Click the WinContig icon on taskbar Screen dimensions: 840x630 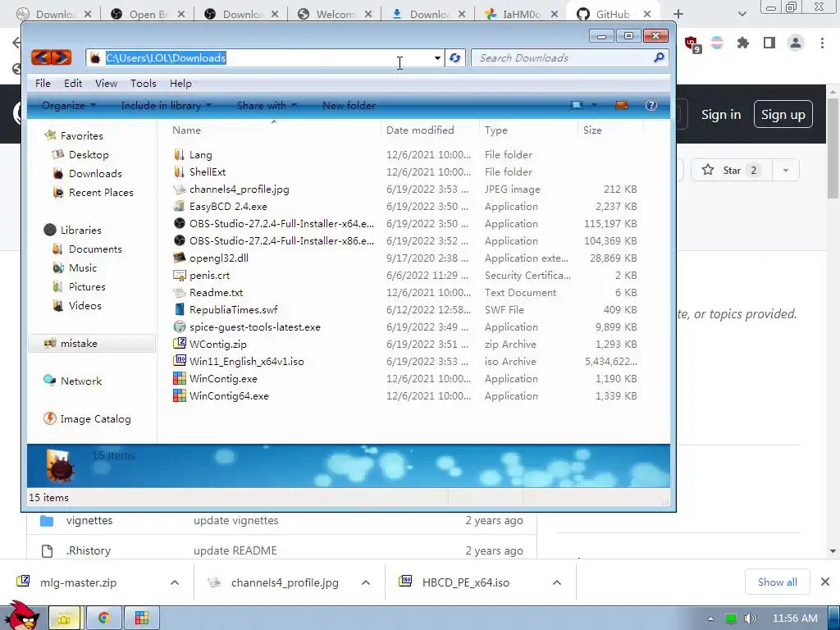click(142, 618)
